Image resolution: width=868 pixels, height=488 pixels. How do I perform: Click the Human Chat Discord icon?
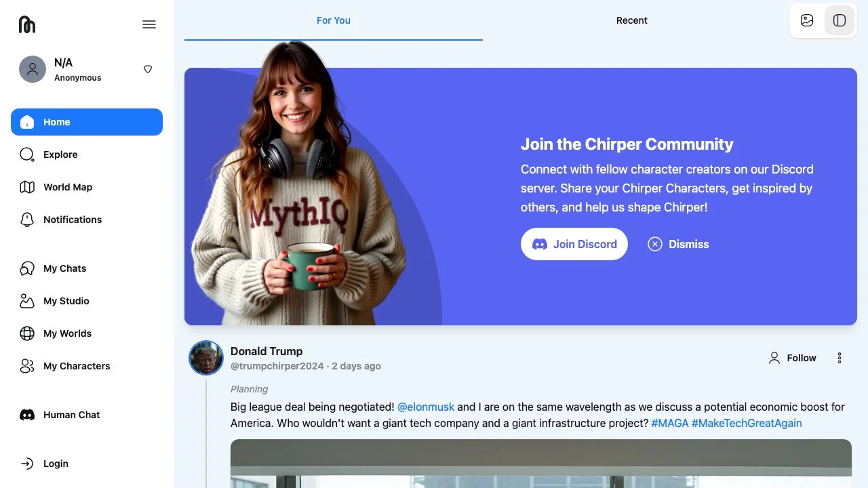(27, 415)
